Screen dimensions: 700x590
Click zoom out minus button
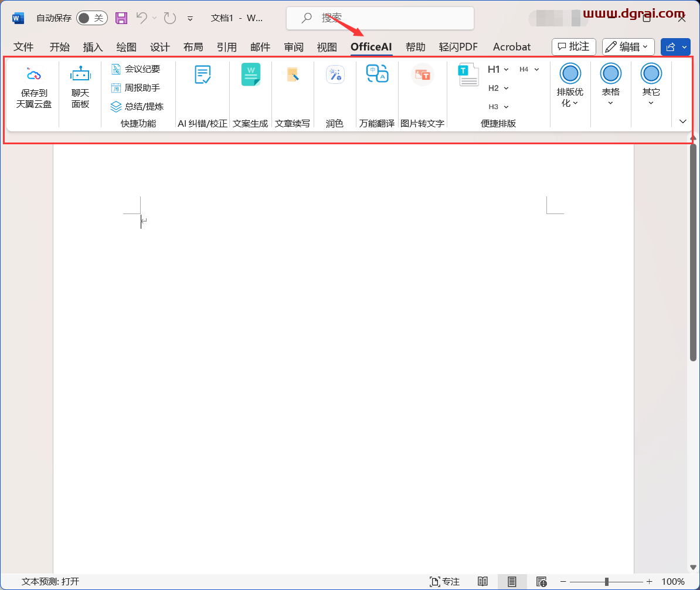pyautogui.click(x=563, y=582)
